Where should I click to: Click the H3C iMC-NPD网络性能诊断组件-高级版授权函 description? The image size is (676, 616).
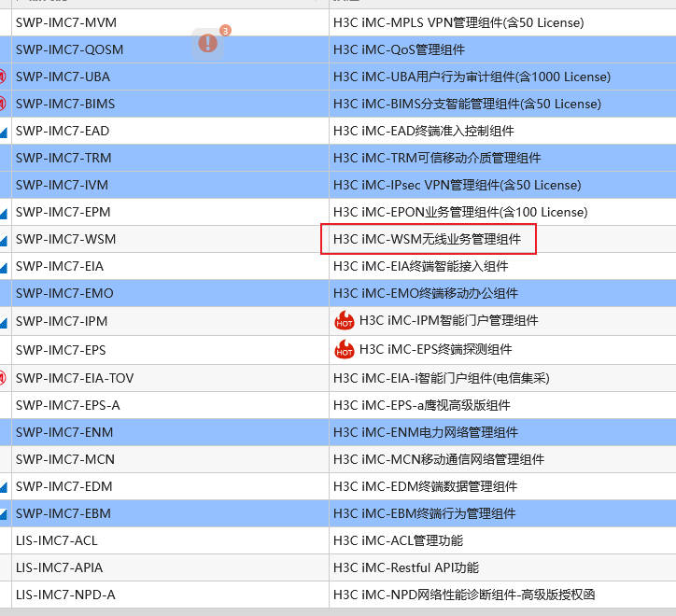click(x=464, y=595)
